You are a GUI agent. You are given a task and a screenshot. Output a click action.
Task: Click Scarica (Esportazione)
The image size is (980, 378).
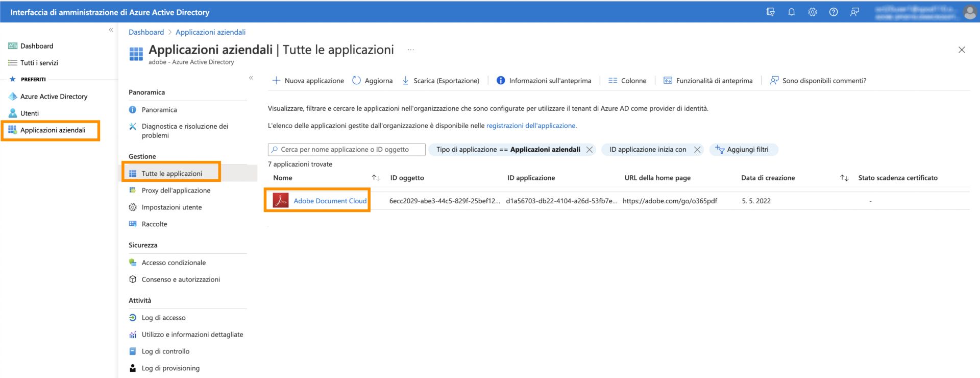[440, 81]
